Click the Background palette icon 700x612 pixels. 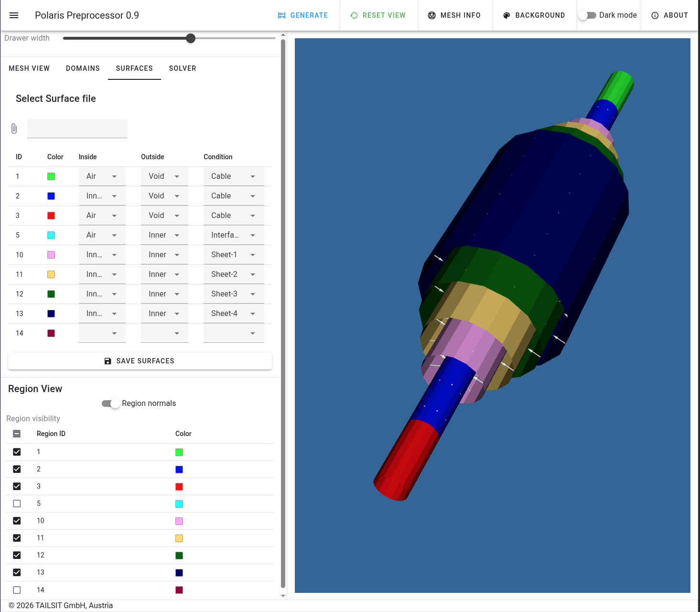[507, 15]
